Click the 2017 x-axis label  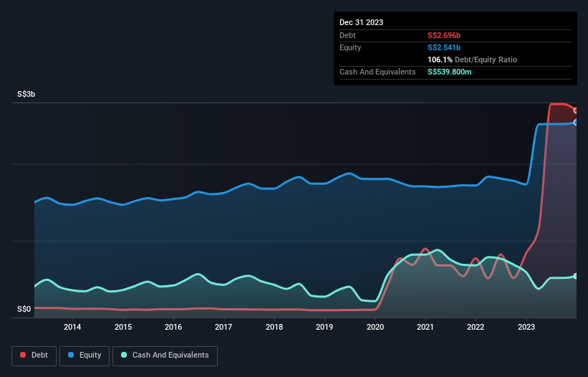click(x=223, y=327)
